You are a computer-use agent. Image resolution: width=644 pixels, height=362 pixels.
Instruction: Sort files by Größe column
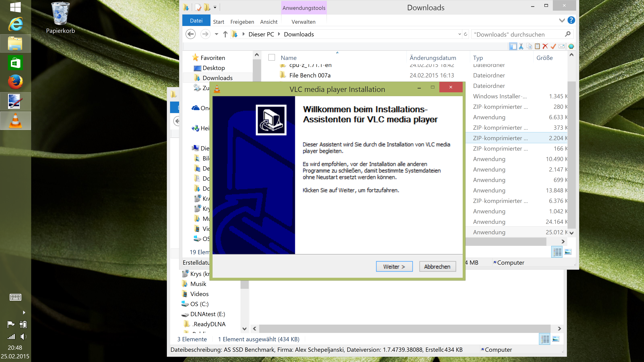(545, 58)
